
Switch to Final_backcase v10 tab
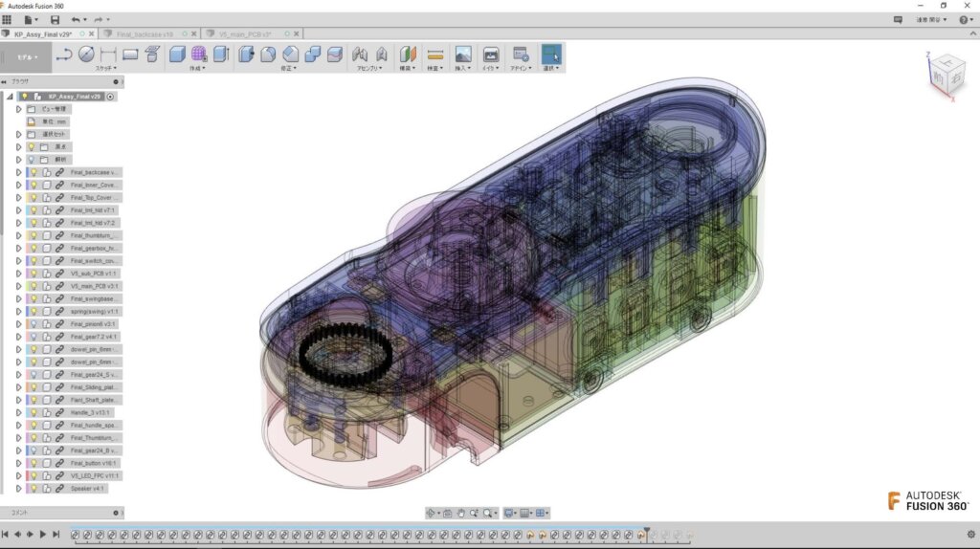145,33
